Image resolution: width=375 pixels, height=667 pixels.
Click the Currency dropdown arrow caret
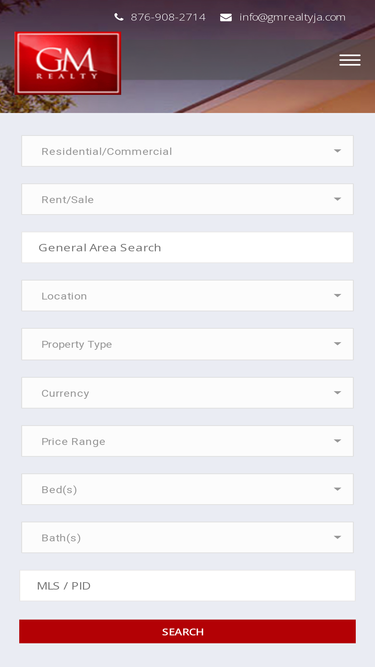point(337,393)
